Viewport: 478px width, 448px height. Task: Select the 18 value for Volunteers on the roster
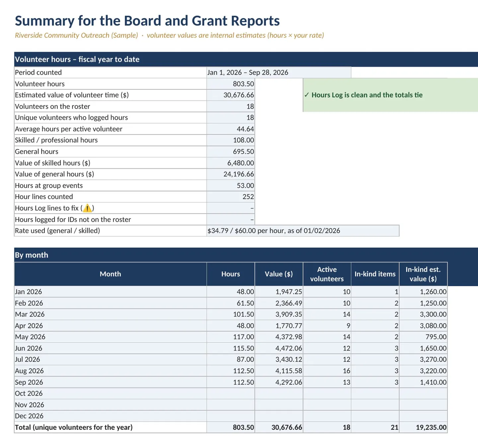(x=231, y=107)
